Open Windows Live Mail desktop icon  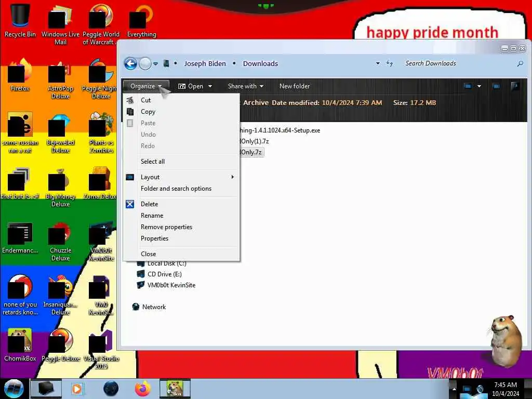click(x=60, y=24)
